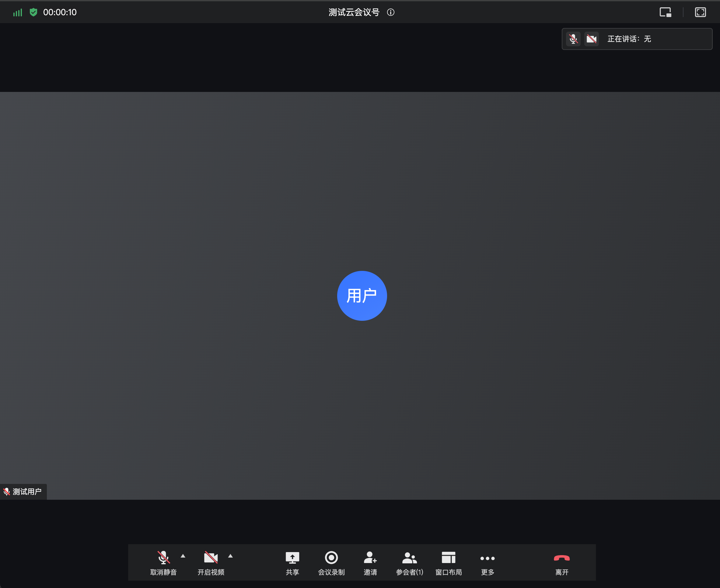Click the 测试用户 name label
720x588 pixels.
pos(27,492)
